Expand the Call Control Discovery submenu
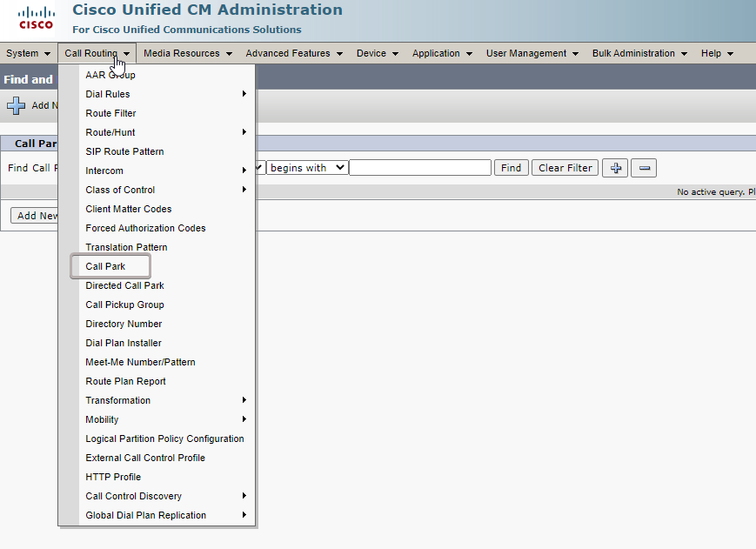Screen dimensions: 756x549 164,496
